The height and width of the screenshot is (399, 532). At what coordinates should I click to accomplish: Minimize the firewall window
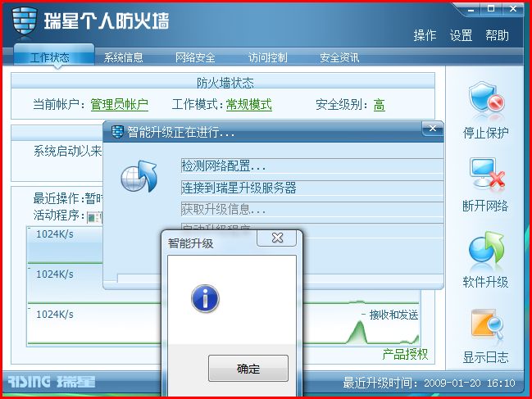click(471, 10)
